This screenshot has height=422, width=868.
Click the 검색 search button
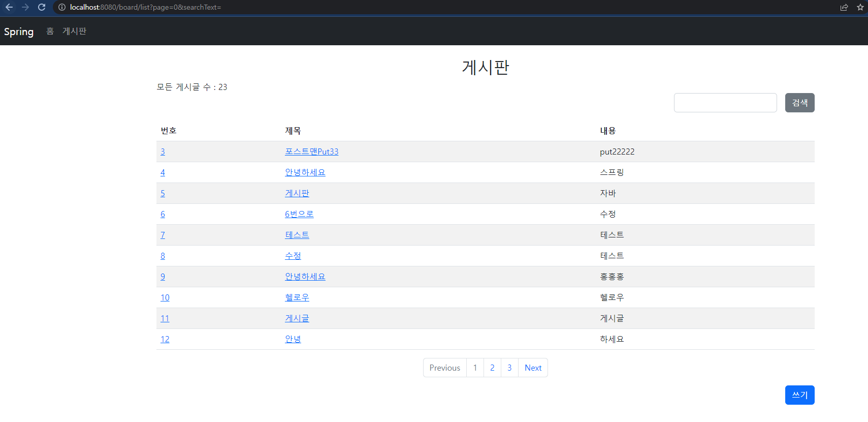click(x=800, y=103)
